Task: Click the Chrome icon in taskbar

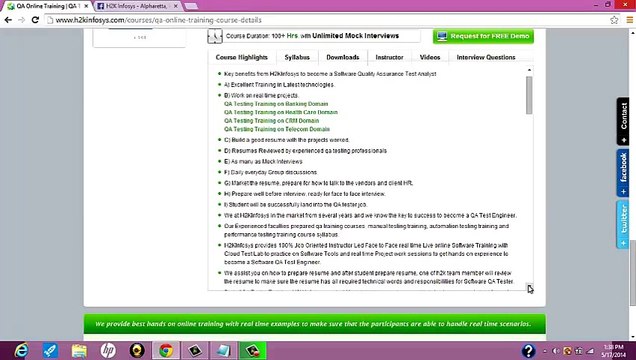Action: (165, 350)
